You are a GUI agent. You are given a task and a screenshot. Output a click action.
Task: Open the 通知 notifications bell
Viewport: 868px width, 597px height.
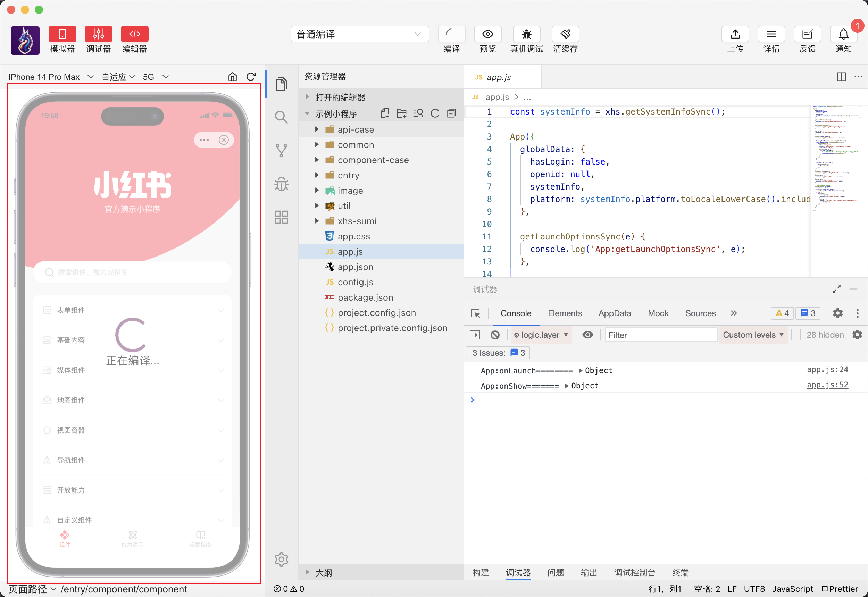(x=843, y=34)
